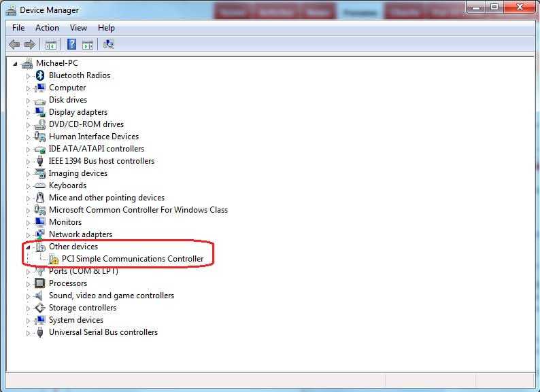
Task: Select Microsoft Common Controller For Windows Class
Action: [x=138, y=210]
